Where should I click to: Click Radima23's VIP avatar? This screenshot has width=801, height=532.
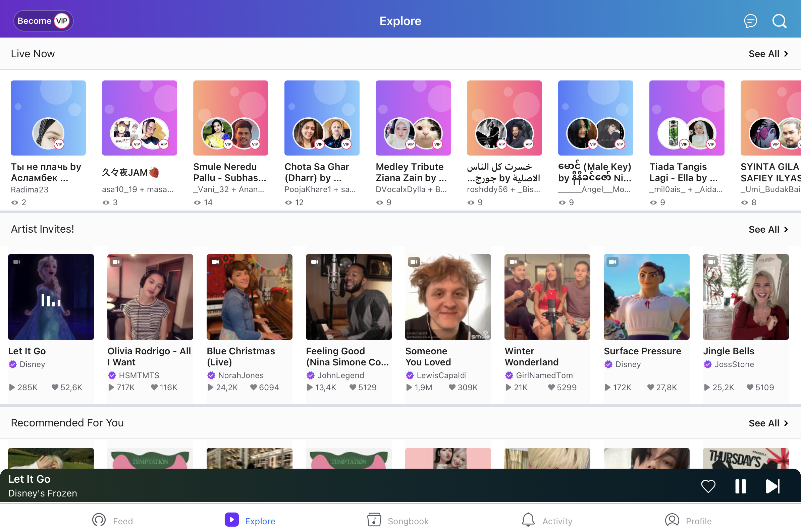(x=48, y=133)
